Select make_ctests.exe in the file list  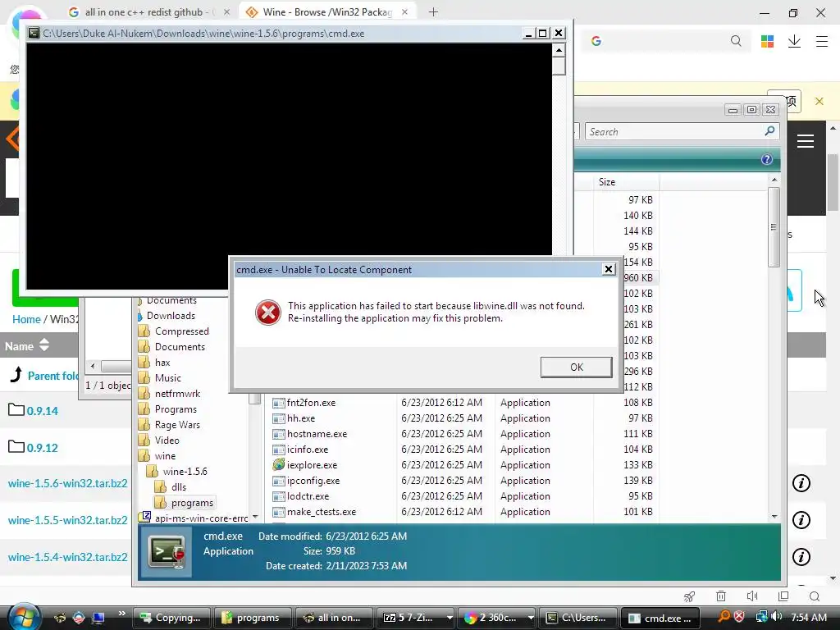click(321, 512)
